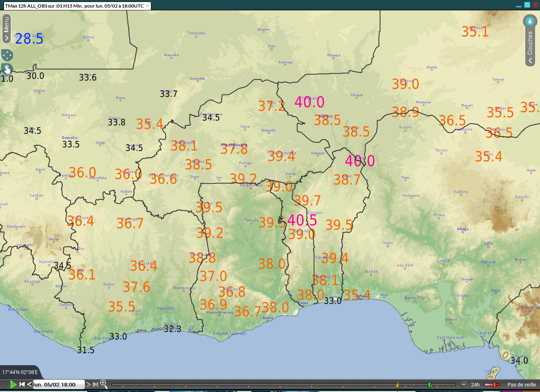Expand the Couches layers panel
540x392 pixels.
530,47
